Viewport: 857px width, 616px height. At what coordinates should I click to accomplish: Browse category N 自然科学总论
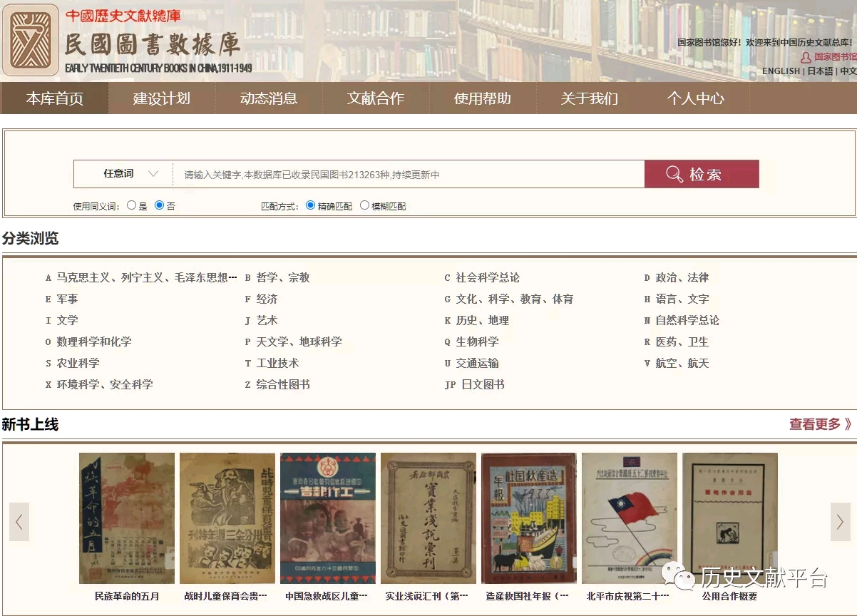tap(682, 320)
